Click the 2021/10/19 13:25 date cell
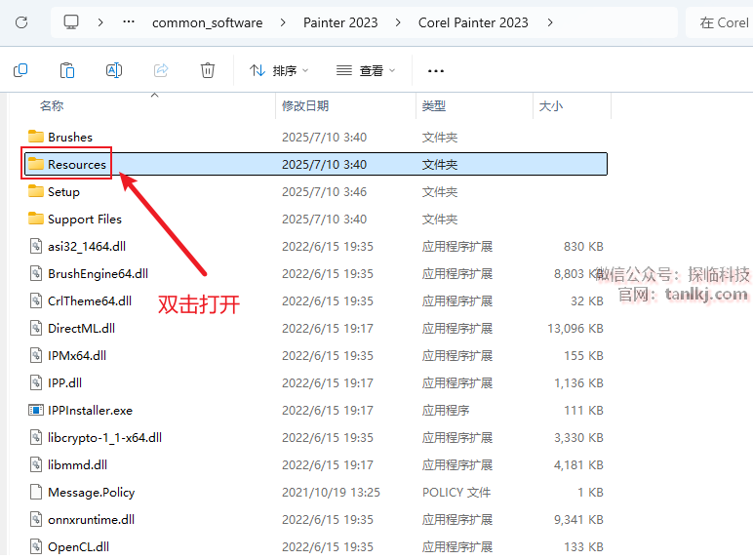The height and width of the screenshot is (560, 753). pyautogui.click(x=331, y=493)
